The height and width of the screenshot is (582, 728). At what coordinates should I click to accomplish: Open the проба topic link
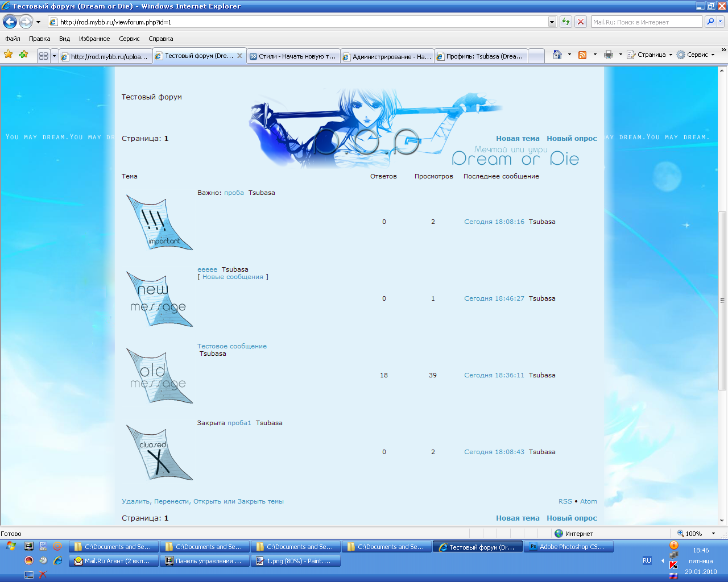point(234,193)
